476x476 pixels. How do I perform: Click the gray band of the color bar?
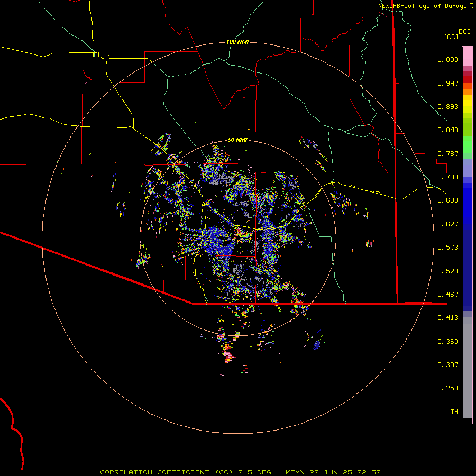(467, 368)
